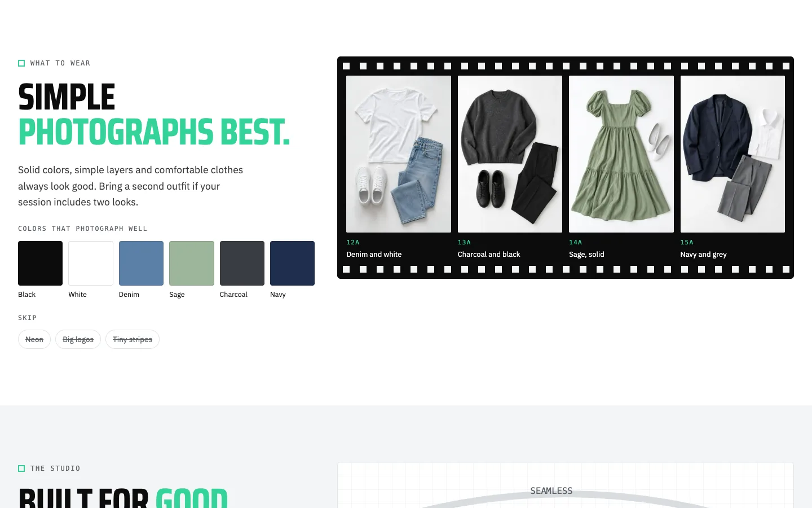
Task: Click the green square beside WHAT TO WEAR
Action: click(x=21, y=63)
